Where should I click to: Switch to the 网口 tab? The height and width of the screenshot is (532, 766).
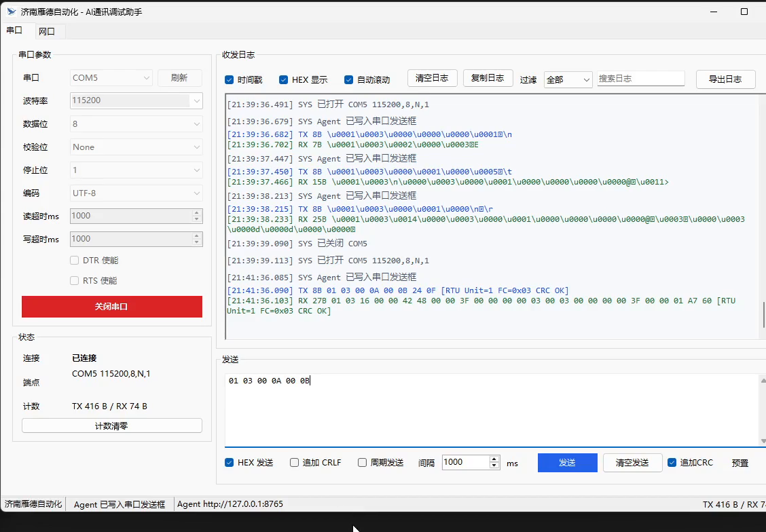coord(46,31)
